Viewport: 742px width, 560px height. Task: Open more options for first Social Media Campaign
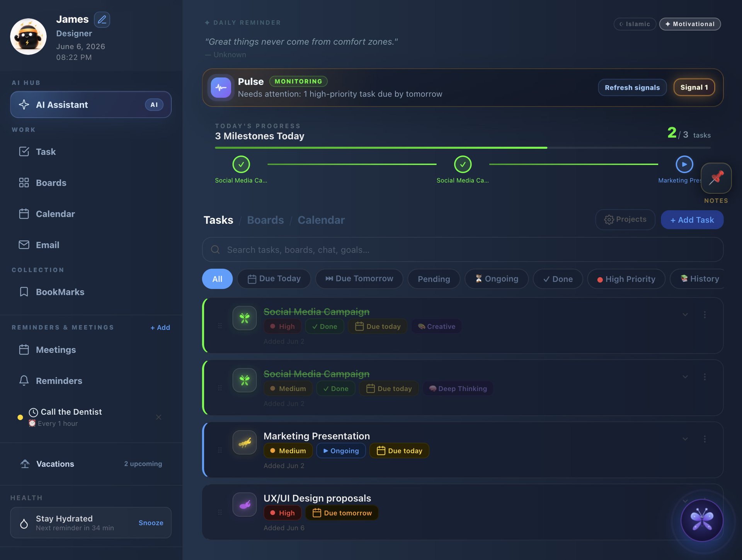pos(705,315)
